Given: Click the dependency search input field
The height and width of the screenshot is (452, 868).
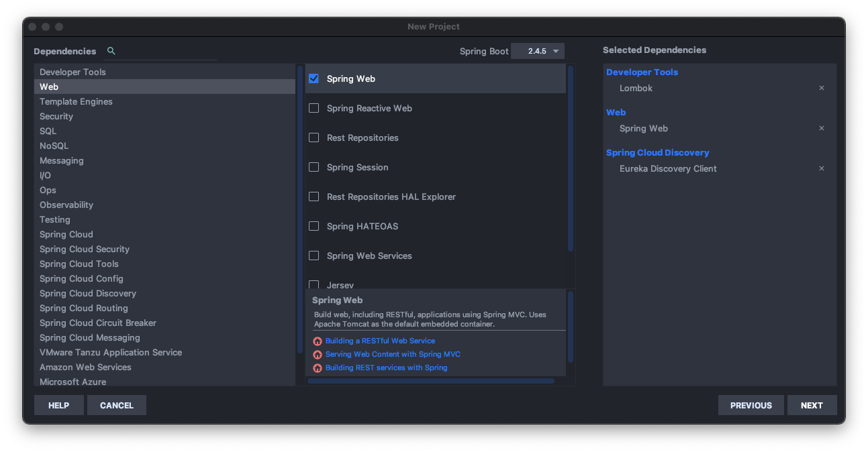Looking at the screenshot, I should click(x=168, y=51).
